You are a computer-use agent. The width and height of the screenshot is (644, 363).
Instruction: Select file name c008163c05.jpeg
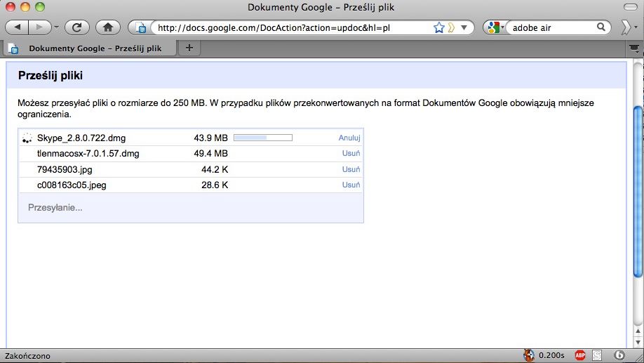pos(72,185)
